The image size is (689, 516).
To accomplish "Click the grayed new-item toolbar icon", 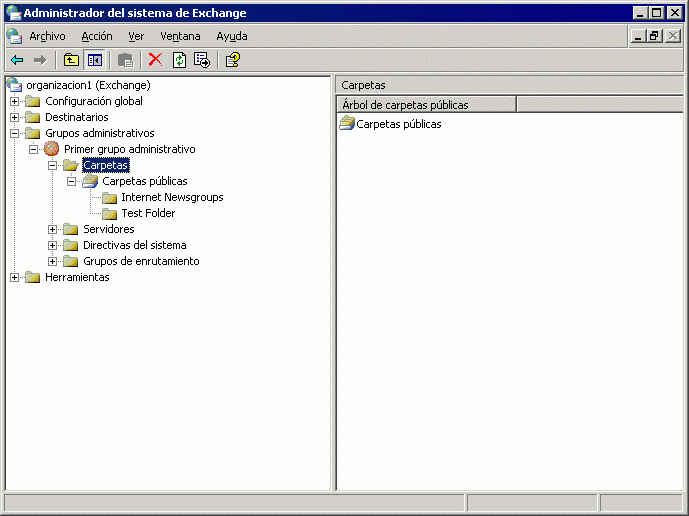I will click(x=126, y=60).
